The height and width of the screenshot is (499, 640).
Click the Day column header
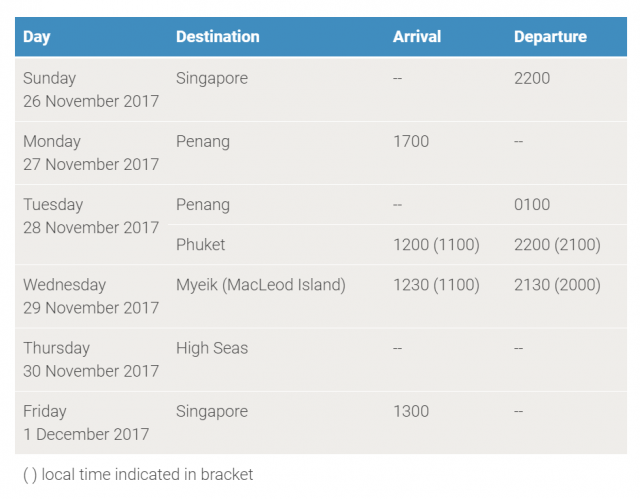click(x=37, y=37)
